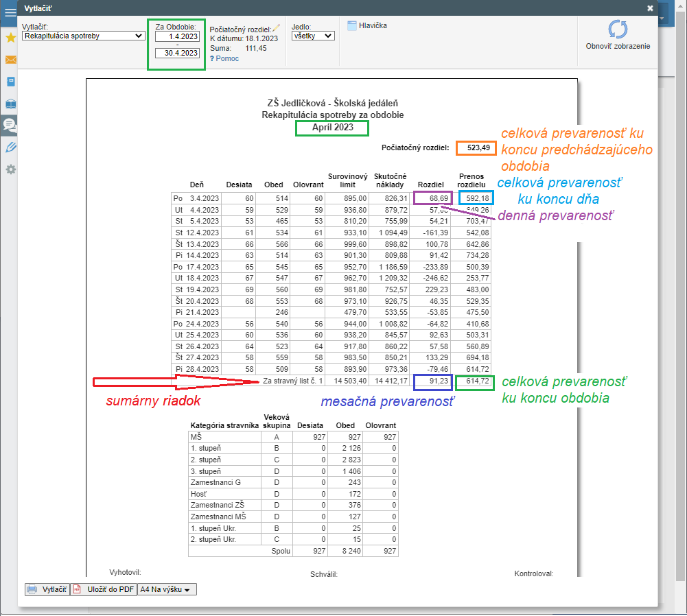Image resolution: width=687 pixels, height=616 pixels.
Task: Click the Skutočné náklady value 1 209,32
Action: [x=393, y=278]
